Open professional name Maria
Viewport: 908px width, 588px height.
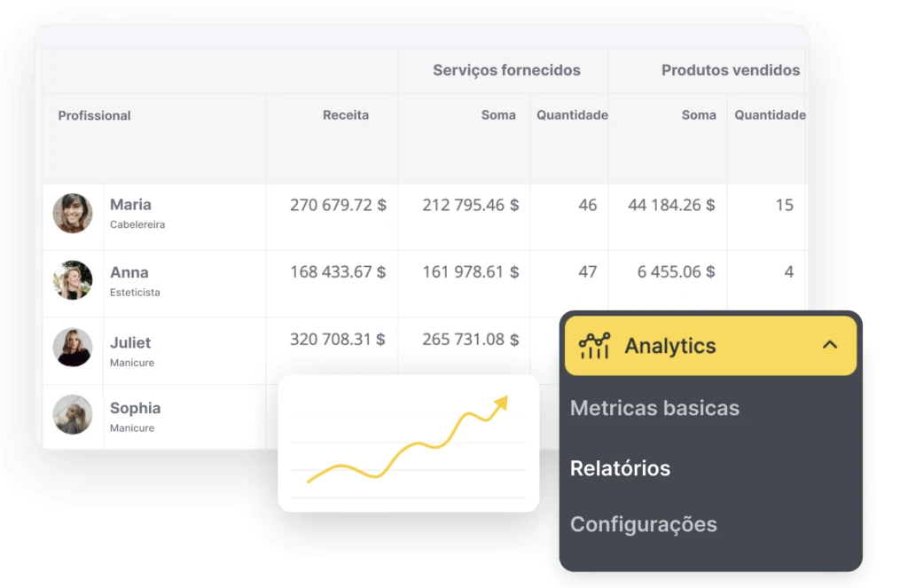(130, 205)
